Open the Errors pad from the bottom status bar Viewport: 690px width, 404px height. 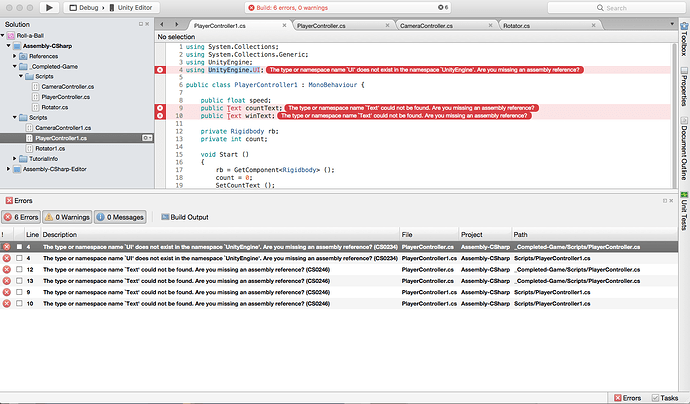[x=628, y=398]
